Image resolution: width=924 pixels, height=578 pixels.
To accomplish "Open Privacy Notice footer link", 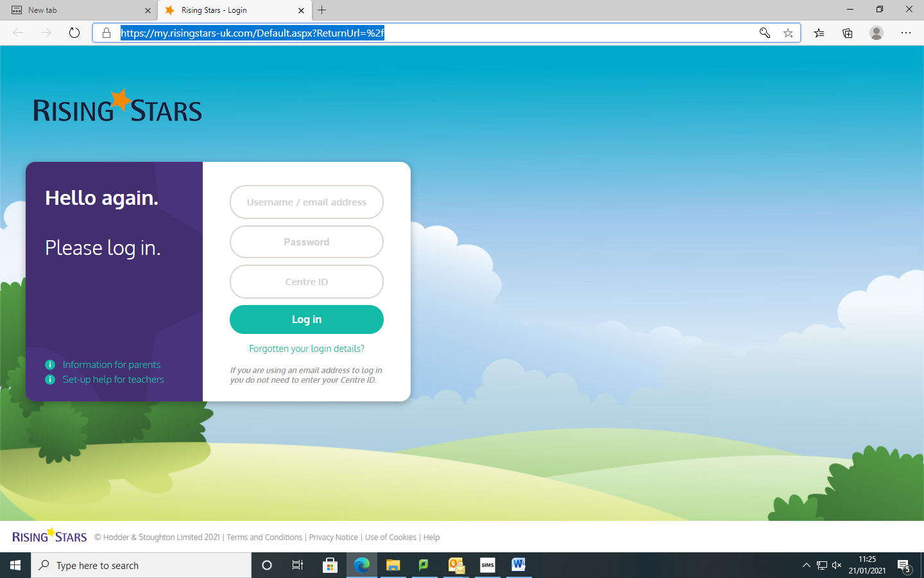I will [334, 538].
